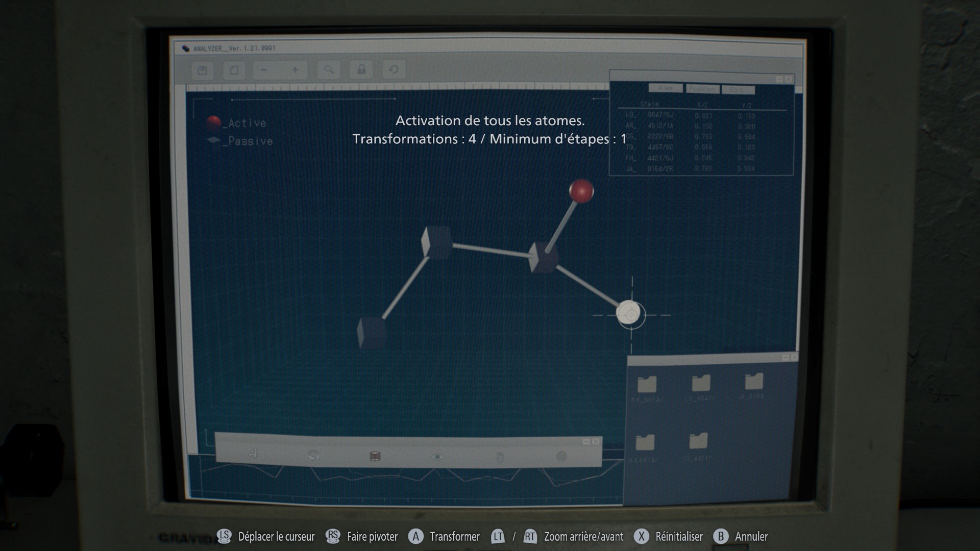This screenshot has width=980, height=551.
Task: Select the 3D cube tool in bottom palette
Action: coord(375,456)
